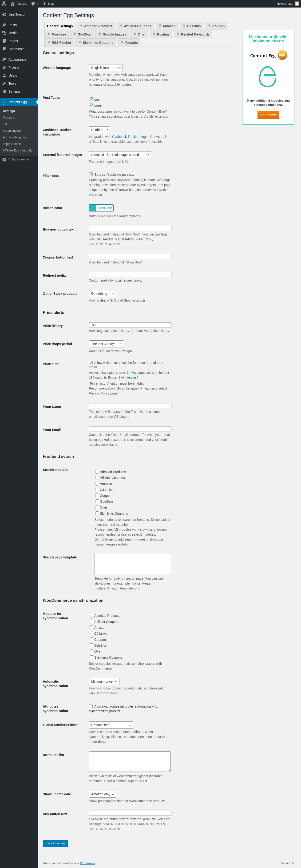This screenshot has height=868, width=301.
Task: Uncheck the post checkbox under Post Types
Action: 91,100
